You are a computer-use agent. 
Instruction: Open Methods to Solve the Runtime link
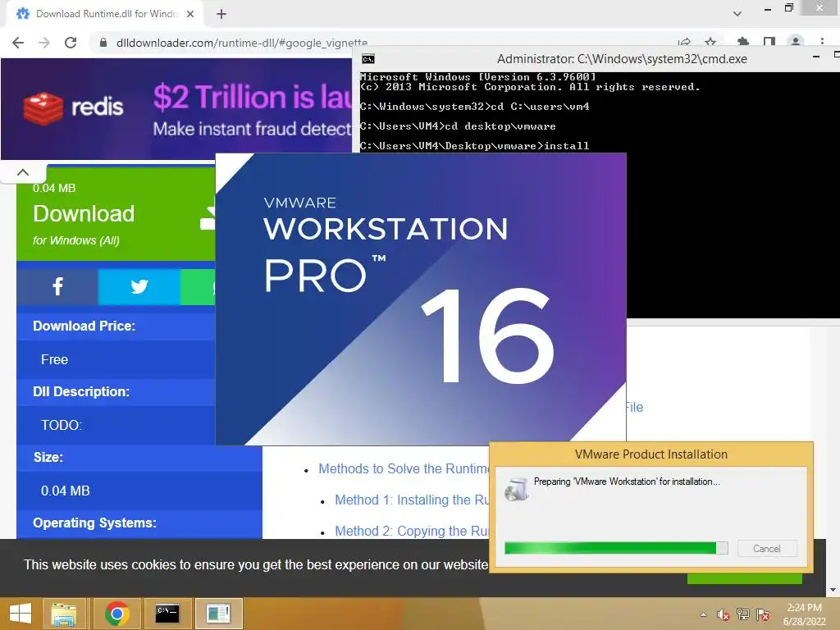click(404, 468)
